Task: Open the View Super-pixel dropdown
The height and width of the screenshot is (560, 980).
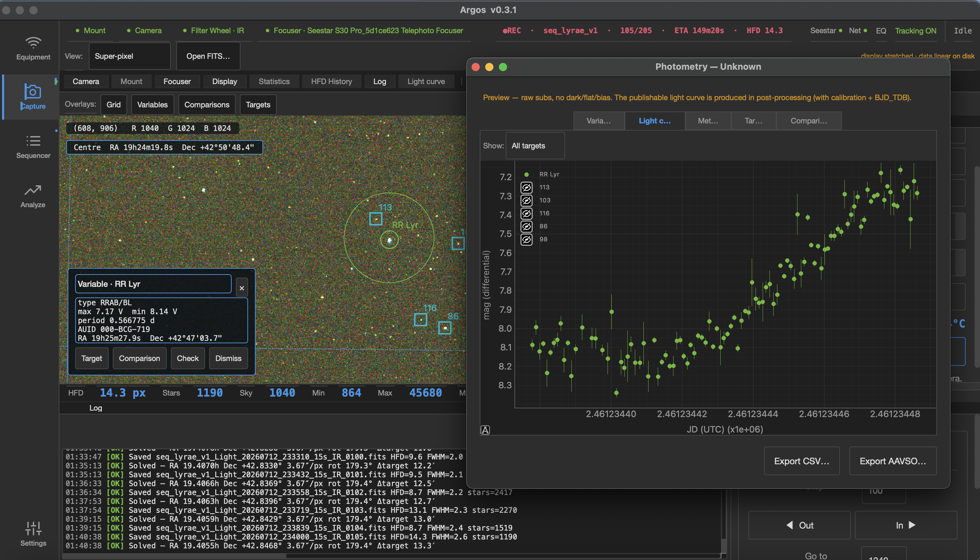Action: click(130, 56)
